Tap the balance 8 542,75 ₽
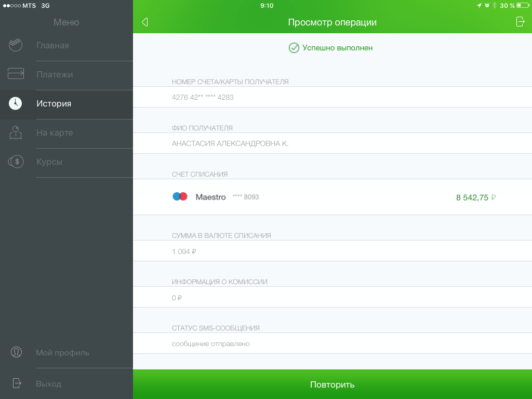532x399 pixels. (476, 197)
